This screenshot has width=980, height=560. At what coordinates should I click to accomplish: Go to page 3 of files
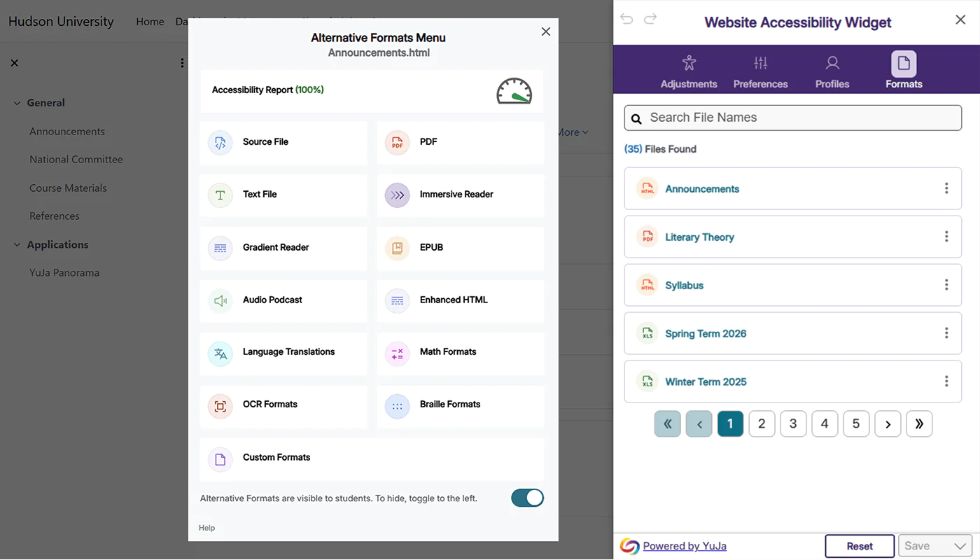pos(793,423)
